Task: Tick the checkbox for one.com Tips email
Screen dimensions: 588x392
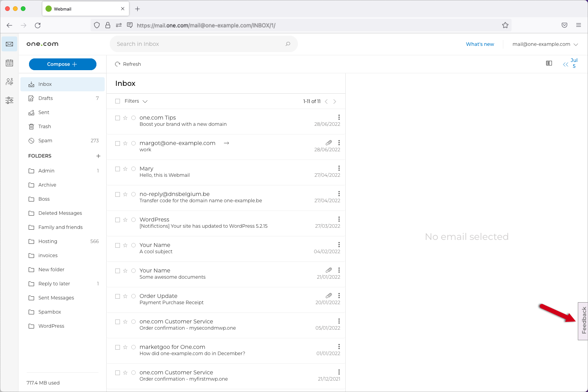Action: 118,118
